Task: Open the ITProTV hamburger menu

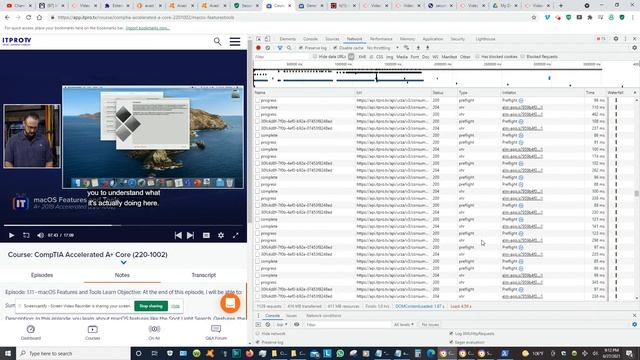Action: [235, 42]
